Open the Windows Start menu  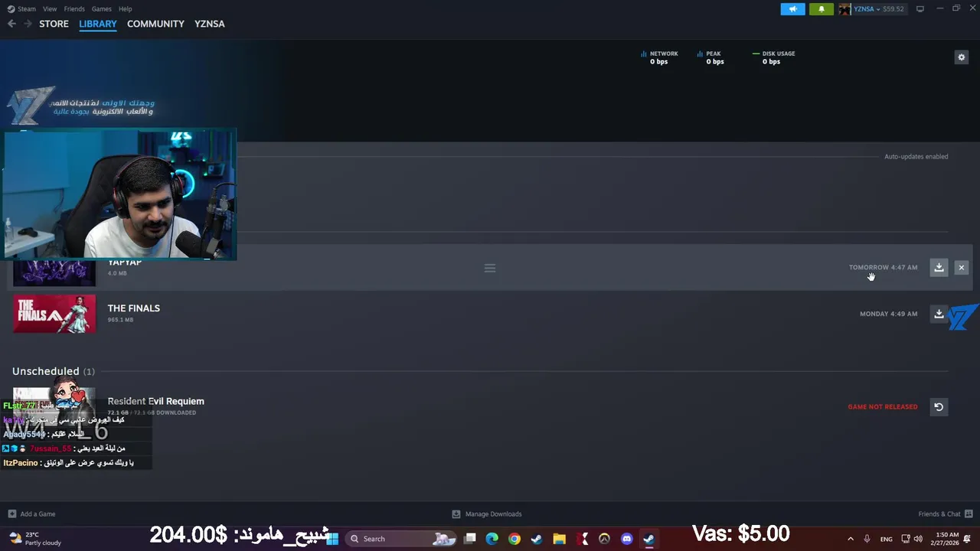(333, 539)
